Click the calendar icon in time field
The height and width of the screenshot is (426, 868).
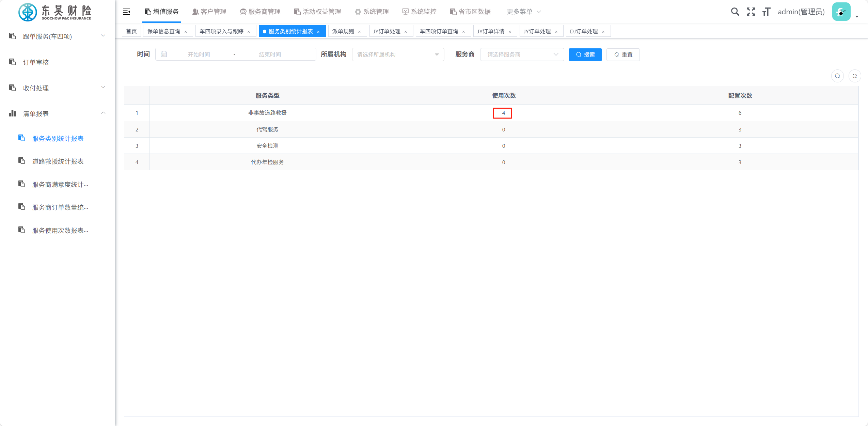[164, 54]
